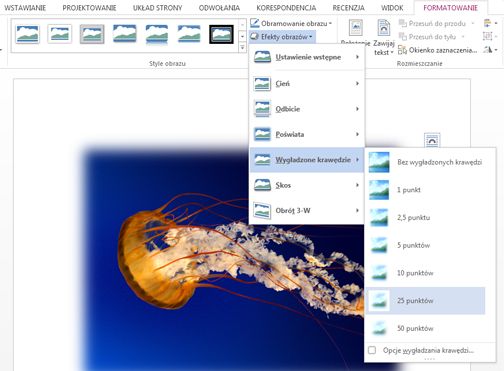Apply the second white-framed picture style
Screen dimensions: 504x371
point(60,34)
